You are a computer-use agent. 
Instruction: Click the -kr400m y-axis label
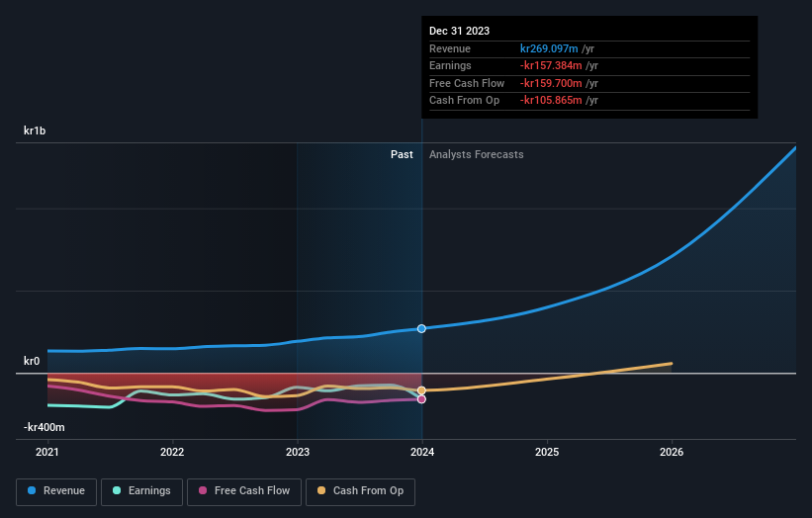45,427
